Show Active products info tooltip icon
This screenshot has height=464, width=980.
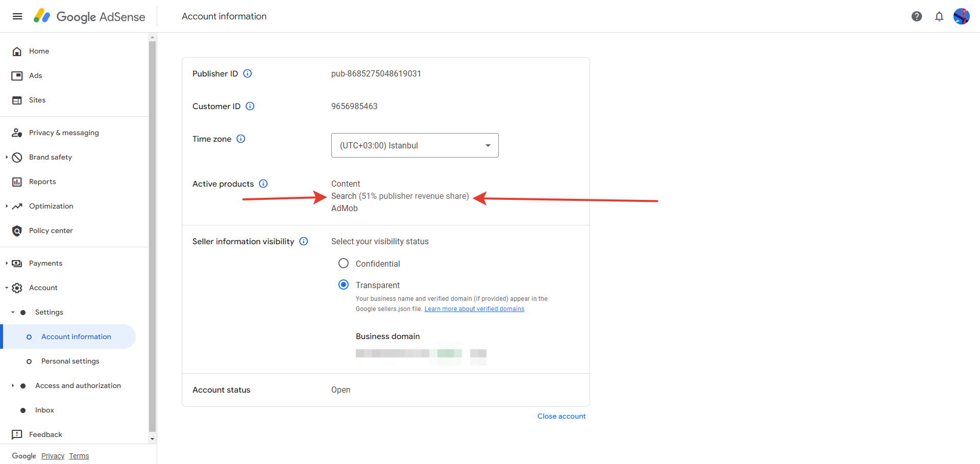point(263,184)
